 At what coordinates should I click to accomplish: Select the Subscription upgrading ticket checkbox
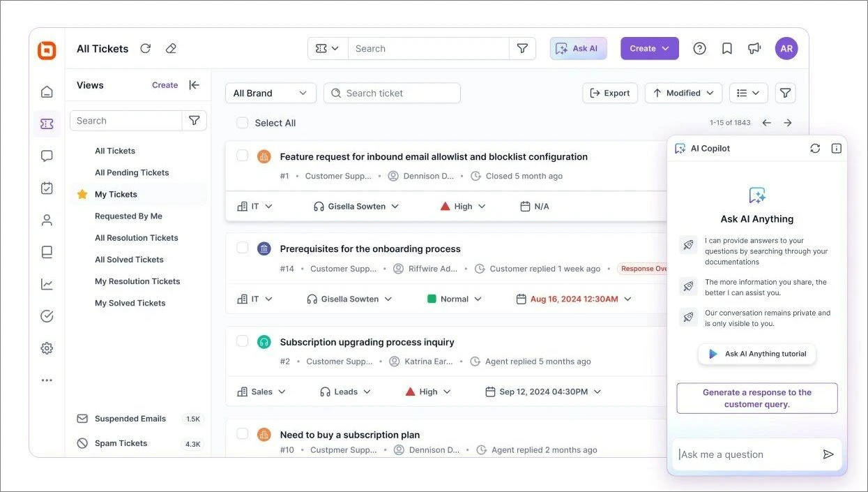point(243,341)
